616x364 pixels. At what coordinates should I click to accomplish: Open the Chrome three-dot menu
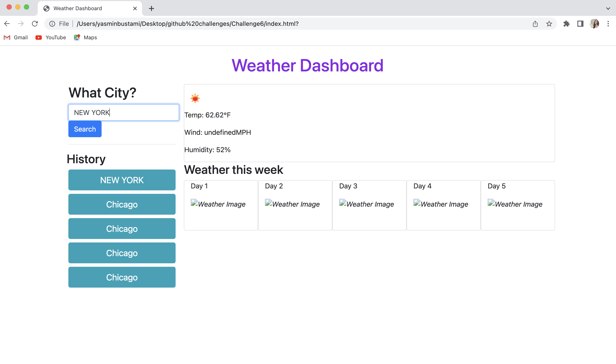click(x=608, y=24)
